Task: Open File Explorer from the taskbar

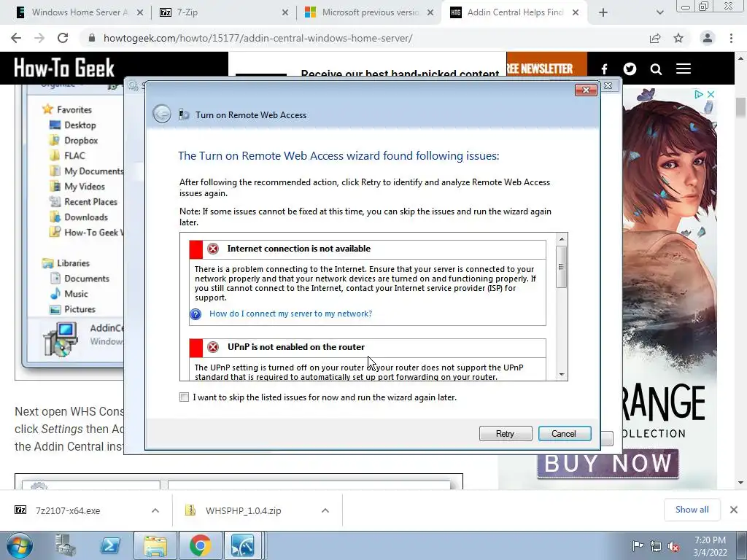Action: pos(155,545)
